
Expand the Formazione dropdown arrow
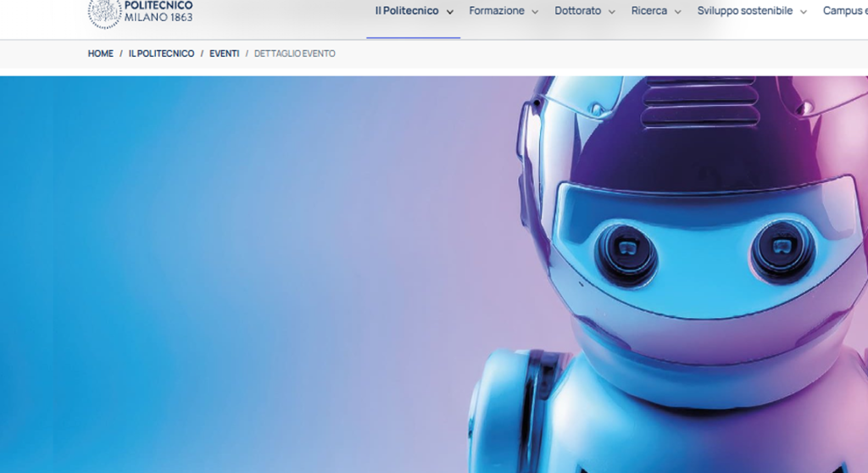point(535,12)
